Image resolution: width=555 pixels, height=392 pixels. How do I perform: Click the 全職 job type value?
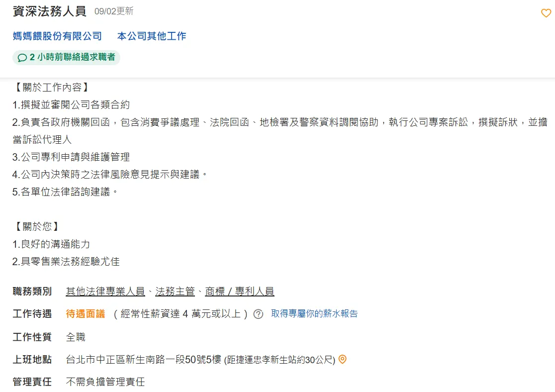pyautogui.click(x=76, y=337)
